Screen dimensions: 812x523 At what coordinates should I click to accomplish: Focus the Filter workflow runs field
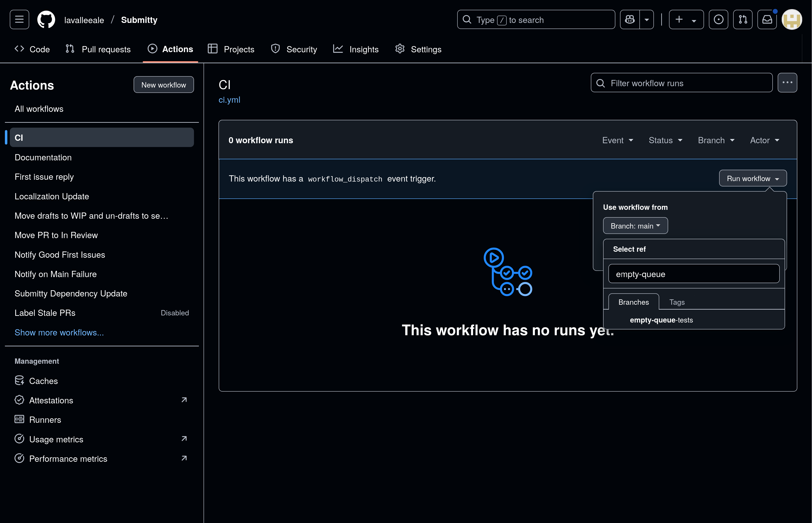(682, 83)
